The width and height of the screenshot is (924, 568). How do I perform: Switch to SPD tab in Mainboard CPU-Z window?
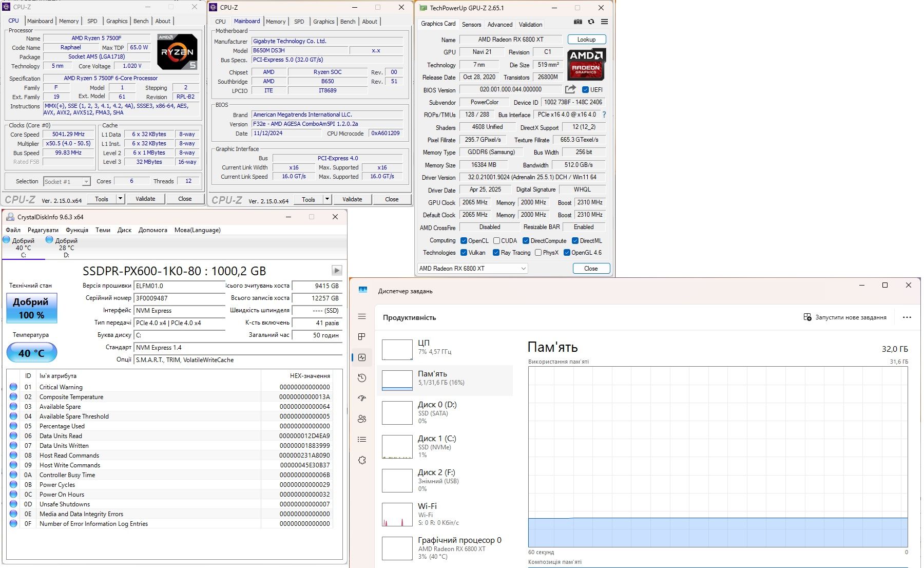(299, 22)
